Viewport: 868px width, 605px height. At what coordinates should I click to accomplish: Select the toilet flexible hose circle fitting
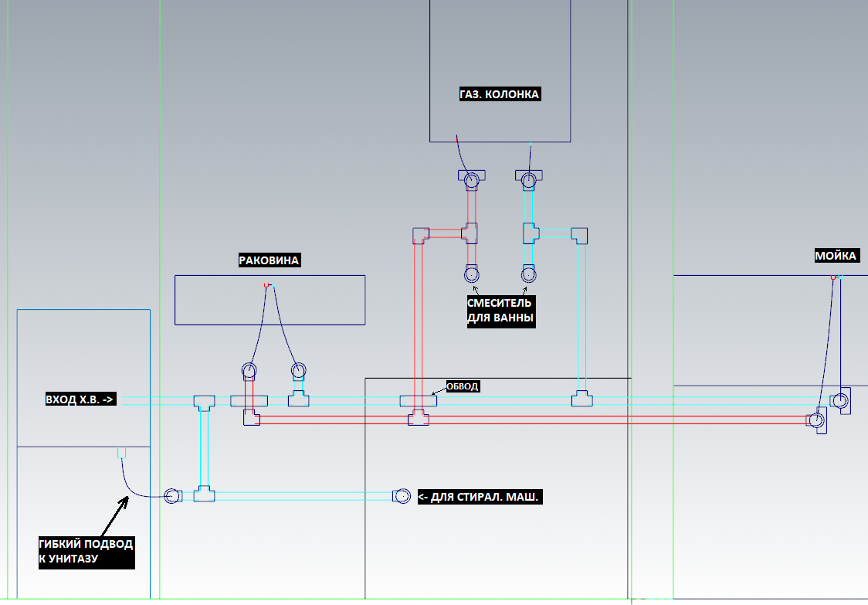(172, 495)
